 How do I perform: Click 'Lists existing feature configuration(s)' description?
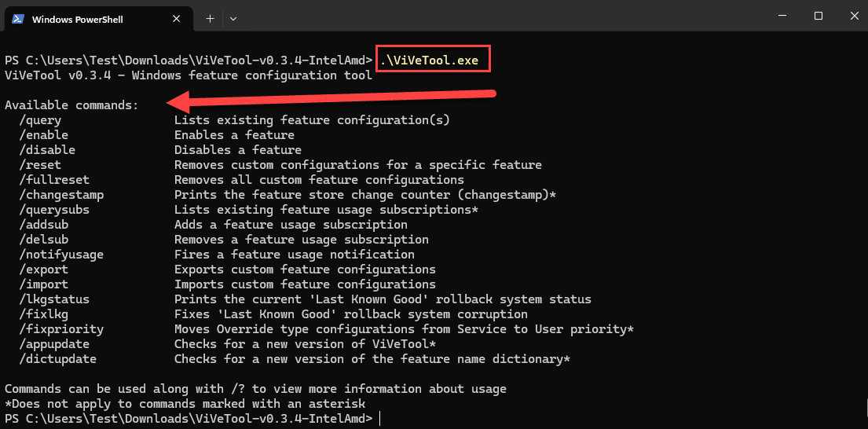coord(312,119)
